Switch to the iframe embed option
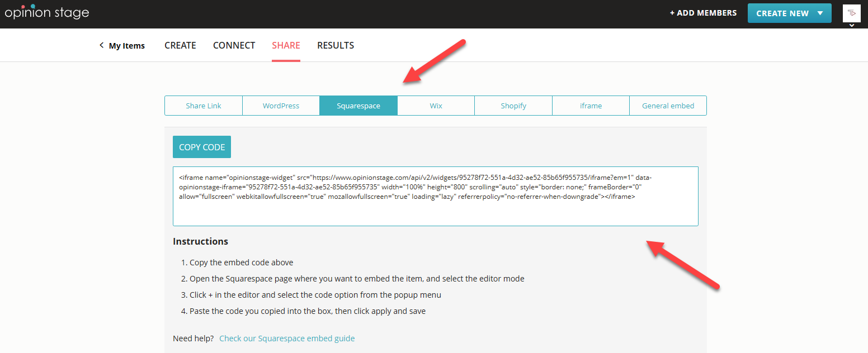 pyautogui.click(x=591, y=105)
